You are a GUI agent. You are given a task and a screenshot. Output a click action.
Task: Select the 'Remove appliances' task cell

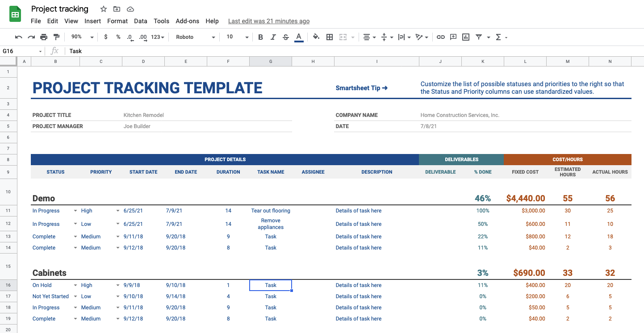click(x=271, y=224)
